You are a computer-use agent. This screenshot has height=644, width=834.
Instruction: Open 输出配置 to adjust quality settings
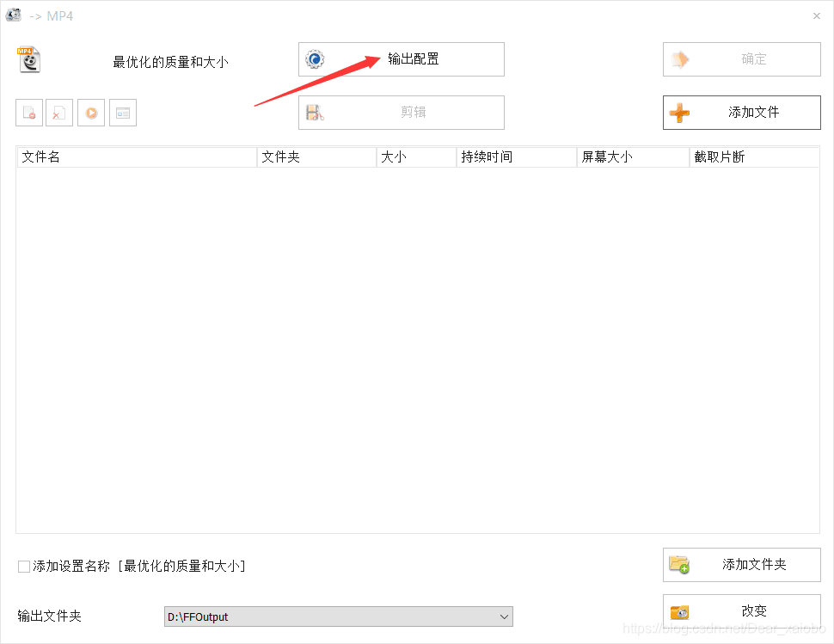coord(401,58)
